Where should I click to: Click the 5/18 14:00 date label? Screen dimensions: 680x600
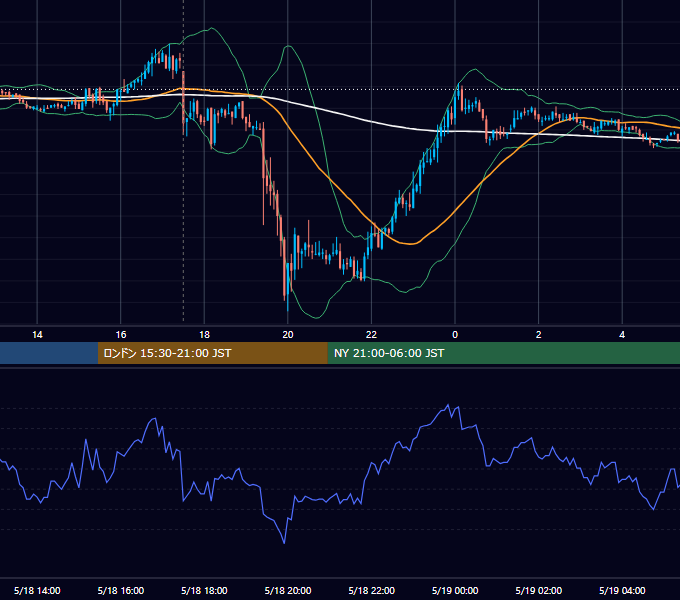point(37,590)
